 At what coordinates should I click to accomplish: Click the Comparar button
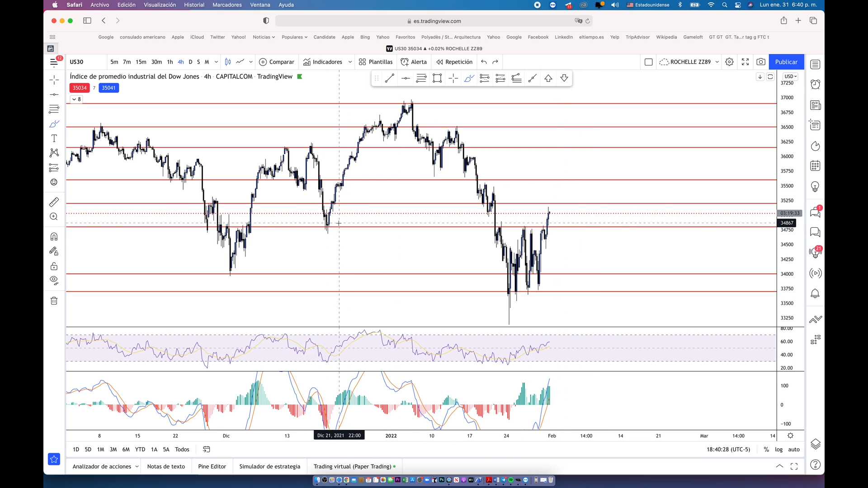(x=277, y=62)
